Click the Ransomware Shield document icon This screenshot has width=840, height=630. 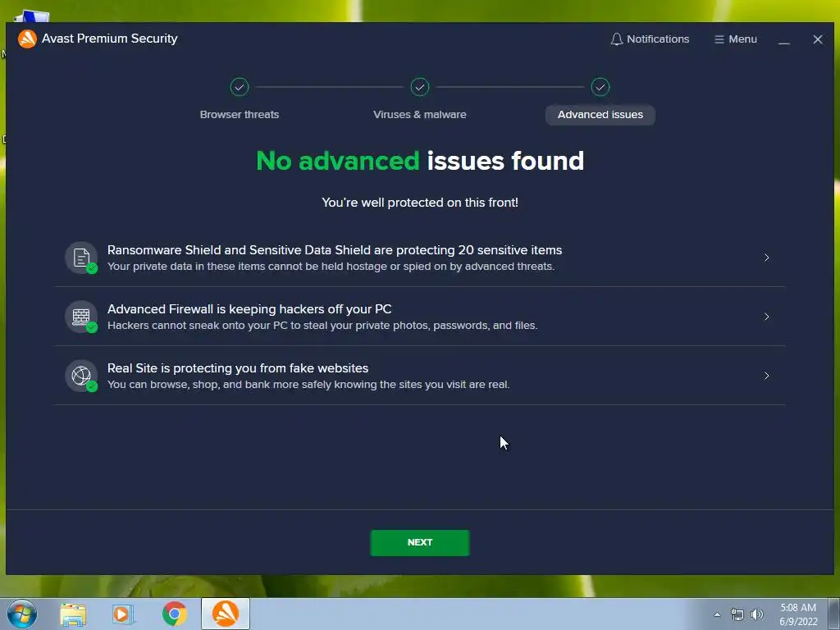[x=81, y=258]
